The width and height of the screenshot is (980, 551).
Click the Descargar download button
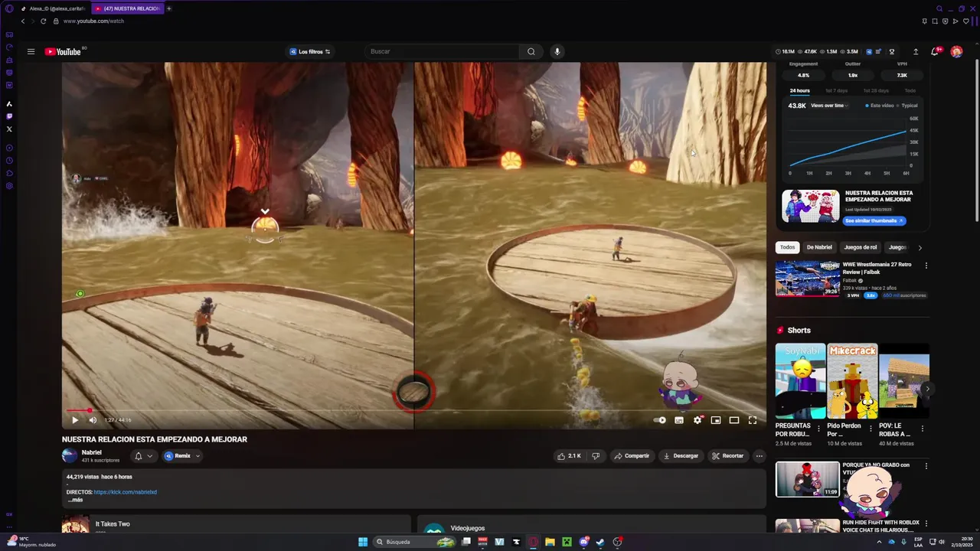tap(681, 456)
